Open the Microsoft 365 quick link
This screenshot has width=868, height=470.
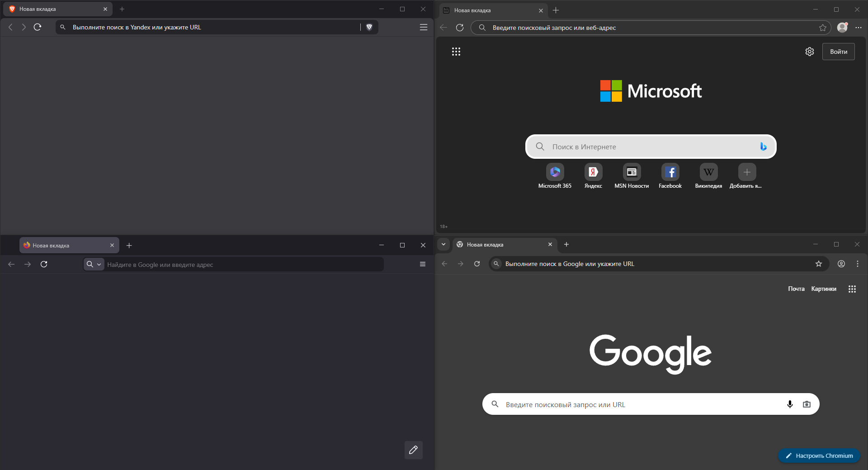pos(555,176)
